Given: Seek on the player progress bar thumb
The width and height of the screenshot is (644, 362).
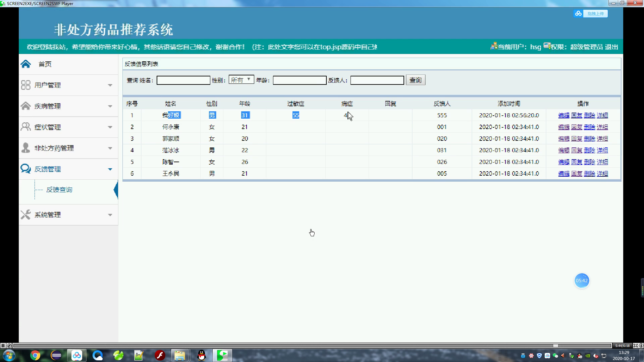Looking at the screenshot, I should [x=555, y=346].
